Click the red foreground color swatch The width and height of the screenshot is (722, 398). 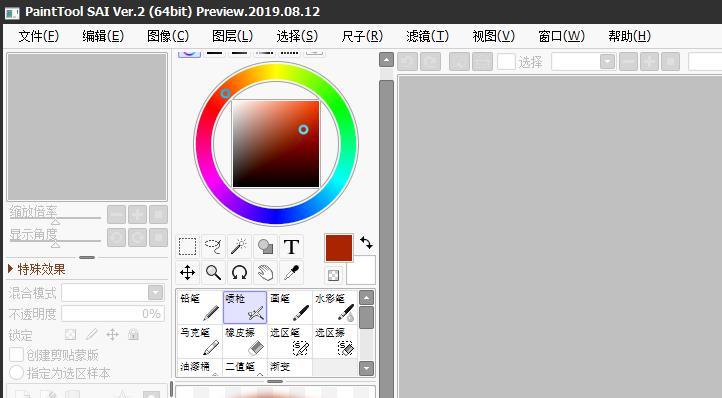pyautogui.click(x=339, y=248)
